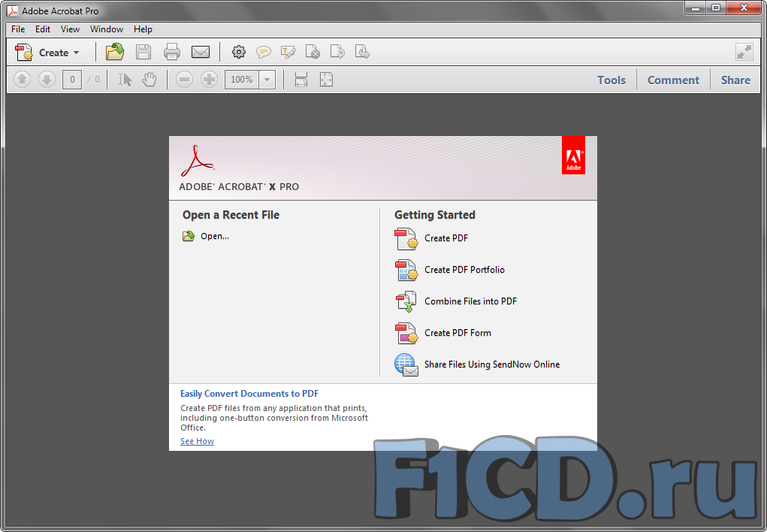Click the page number field
Image resolution: width=767 pixels, height=532 pixels.
[x=72, y=80]
